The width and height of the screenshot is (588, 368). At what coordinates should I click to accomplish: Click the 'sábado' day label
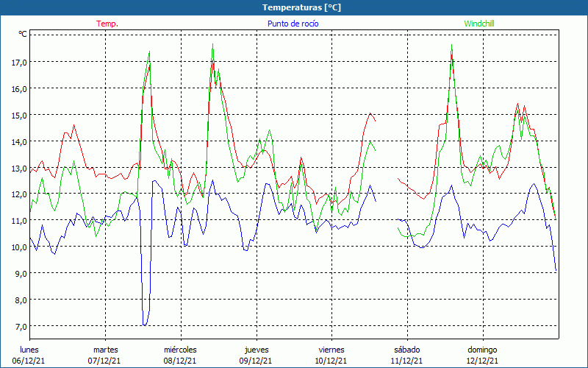click(x=407, y=350)
